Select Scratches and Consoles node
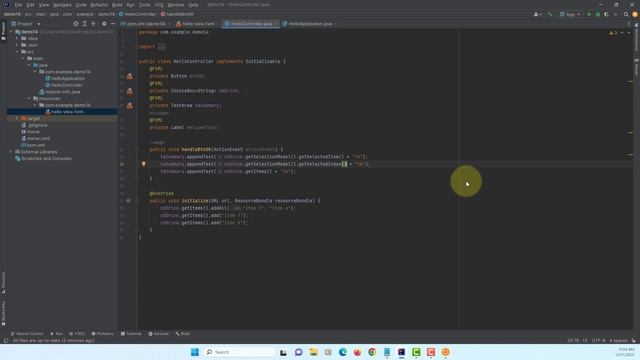The height and width of the screenshot is (360, 640). (43, 158)
